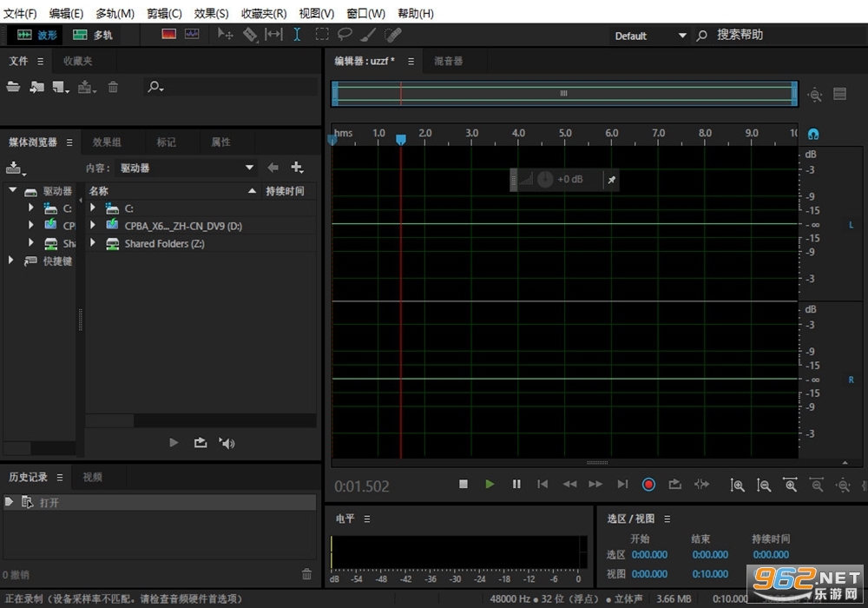
Task: Select the Shared Folders (Z:) entry
Action: coord(164,243)
